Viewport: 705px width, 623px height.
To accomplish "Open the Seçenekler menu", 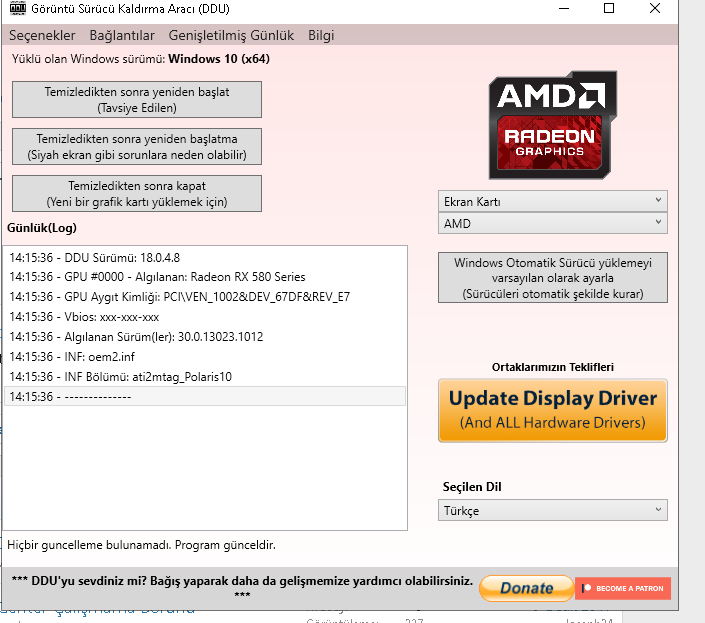I will [42, 35].
